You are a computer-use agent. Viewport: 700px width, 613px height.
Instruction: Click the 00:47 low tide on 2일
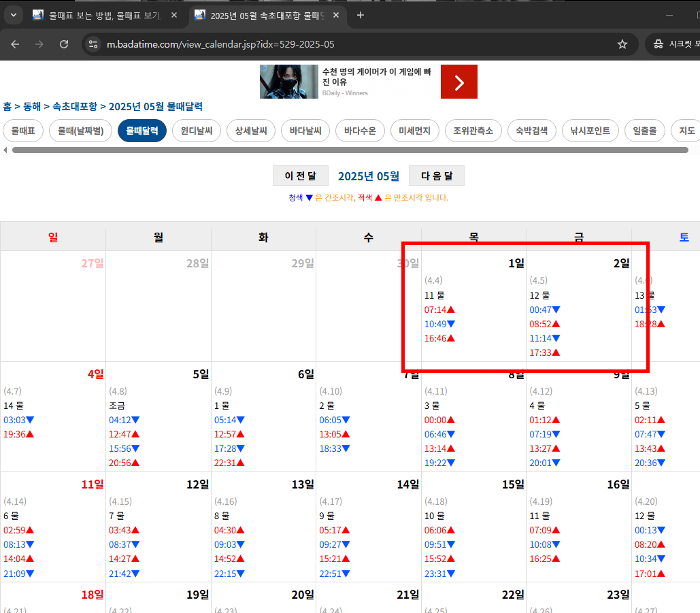click(545, 310)
